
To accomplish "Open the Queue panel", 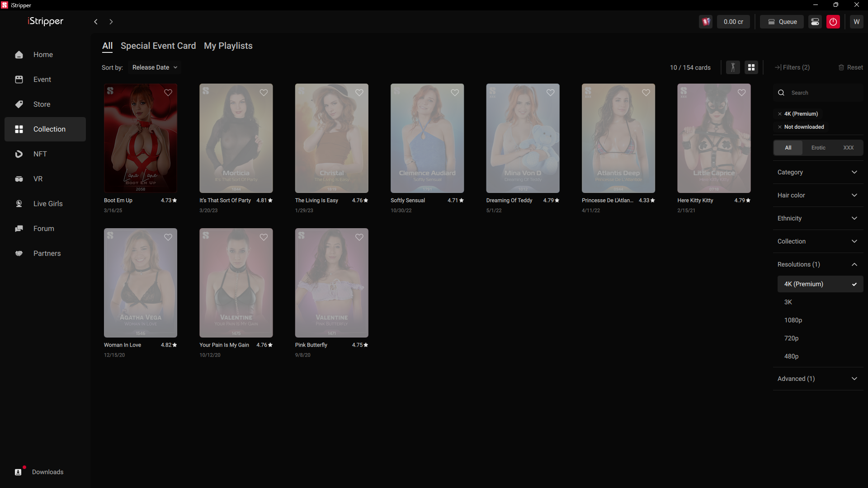I will [x=782, y=22].
